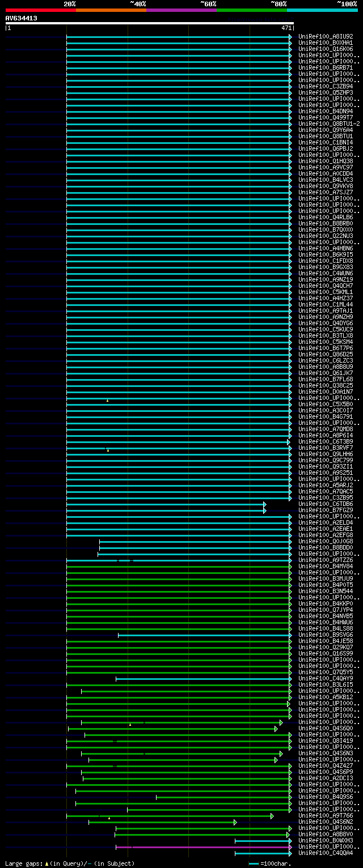363x868 pixels.
Task: Open the UniRef100_B6RB71 entry
Action: click(x=326, y=67)
